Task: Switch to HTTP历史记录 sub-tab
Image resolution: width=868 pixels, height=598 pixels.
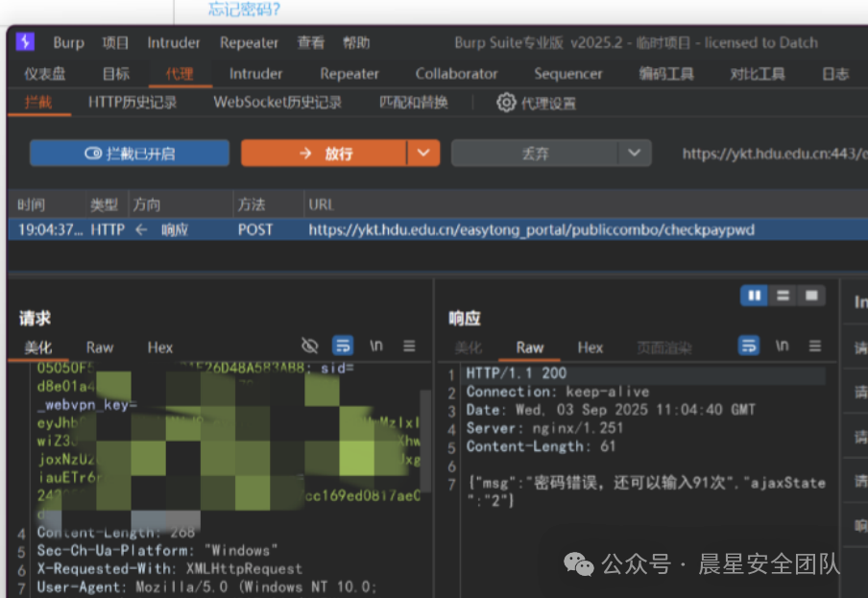Action: pyautogui.click(x=133, y=103)
